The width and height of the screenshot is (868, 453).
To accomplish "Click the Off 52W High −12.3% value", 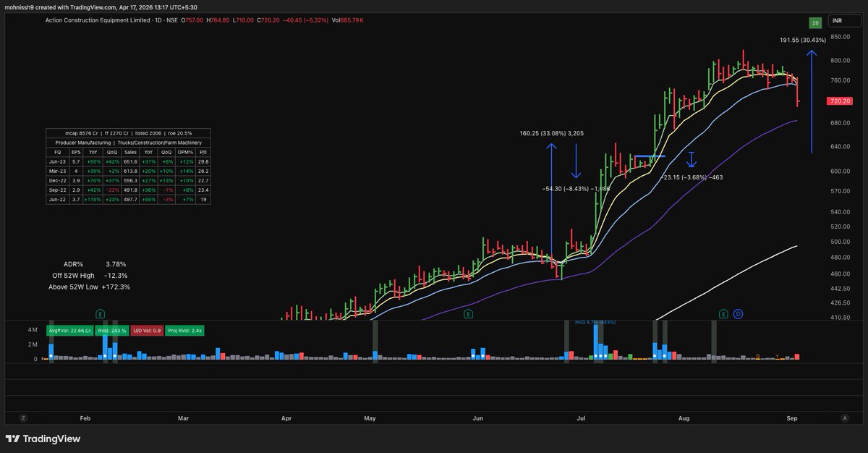I will click(116, 276).
